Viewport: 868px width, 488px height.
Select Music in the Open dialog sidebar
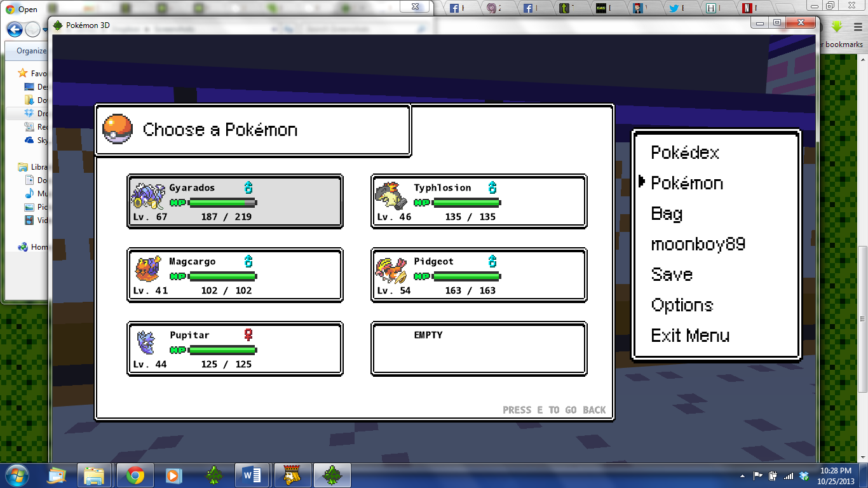click(36, 193)
